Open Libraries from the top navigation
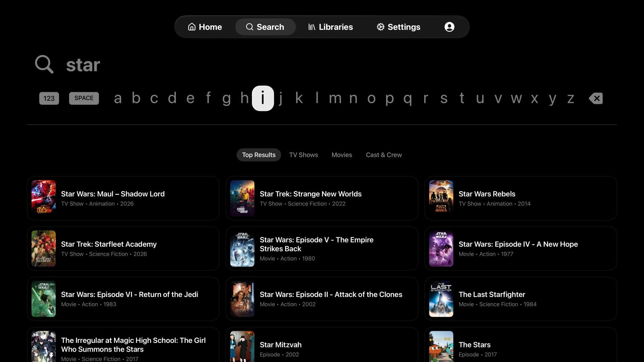Image resolution: width=644 pixels, height=362 pixels. pos(330,27)
